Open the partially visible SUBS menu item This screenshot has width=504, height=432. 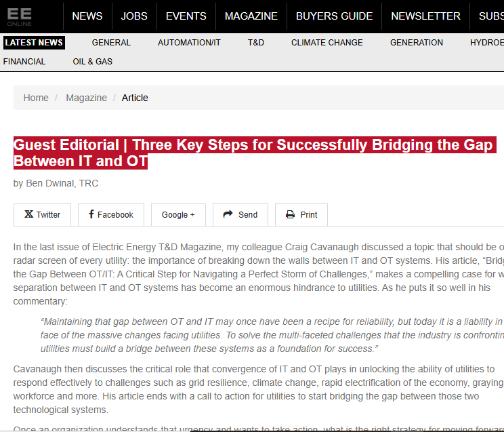[x=491, y=16]
